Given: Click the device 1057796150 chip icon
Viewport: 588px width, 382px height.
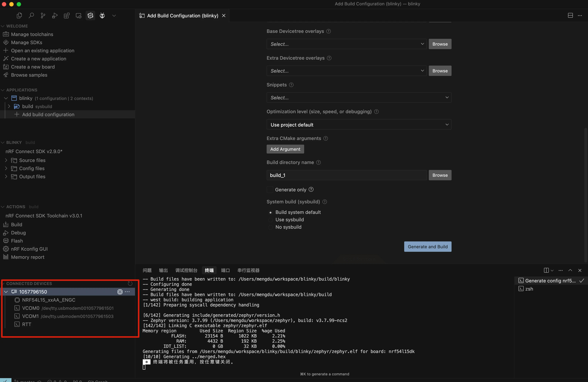Looking at the screenshot, I should pos(120,292).
